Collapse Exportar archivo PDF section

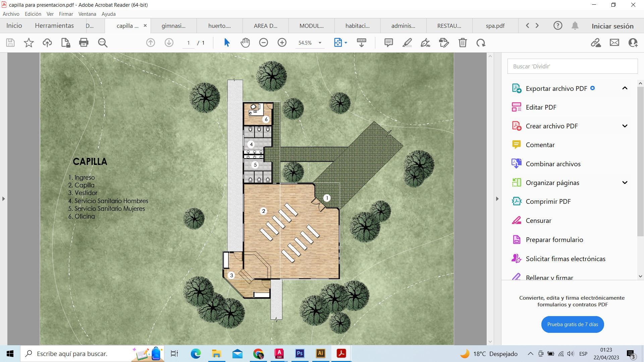(x=625, y=88)
